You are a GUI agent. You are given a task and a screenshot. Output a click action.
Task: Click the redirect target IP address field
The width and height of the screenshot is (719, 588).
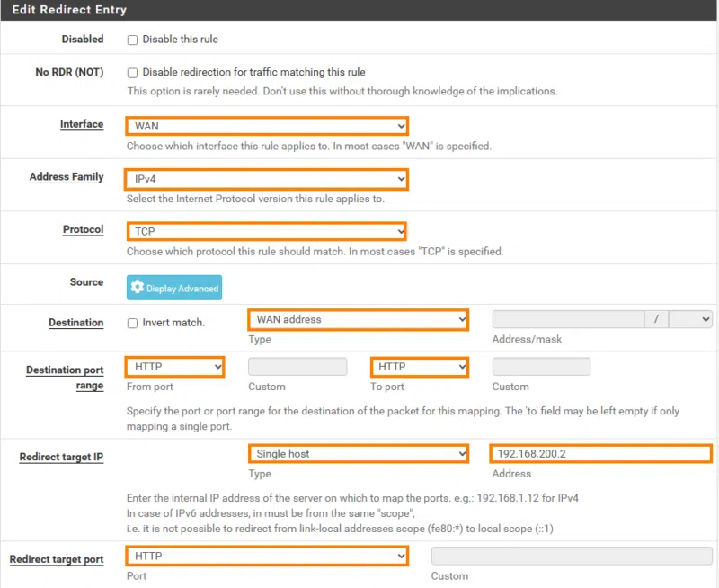point(600,454)
